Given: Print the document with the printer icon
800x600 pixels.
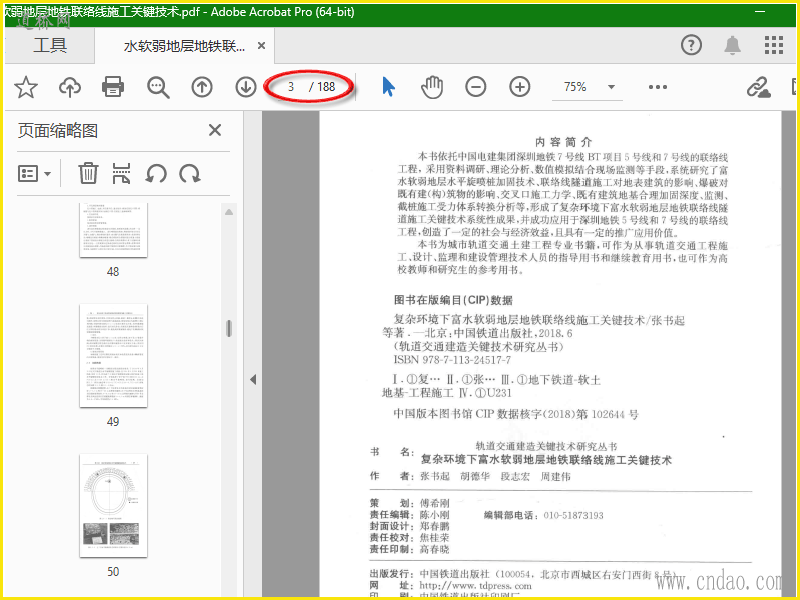Looking at the screenshot, I should 113,87.
